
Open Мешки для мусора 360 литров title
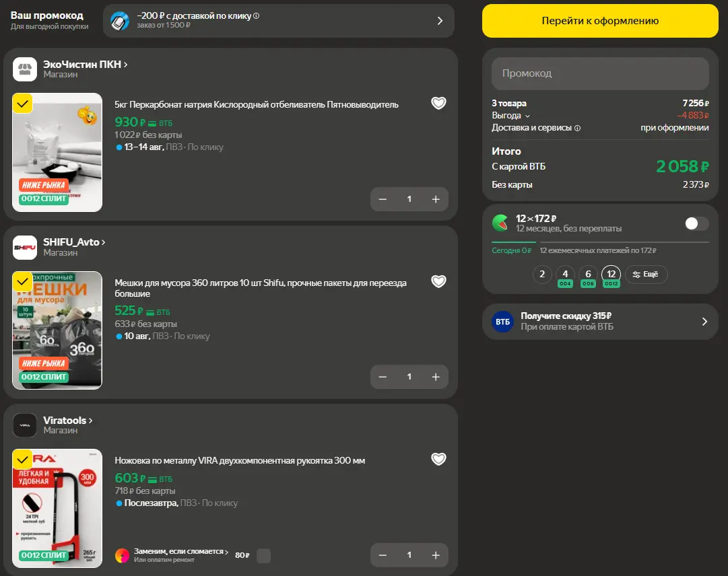pyautogui.click(x=261, y=288)
